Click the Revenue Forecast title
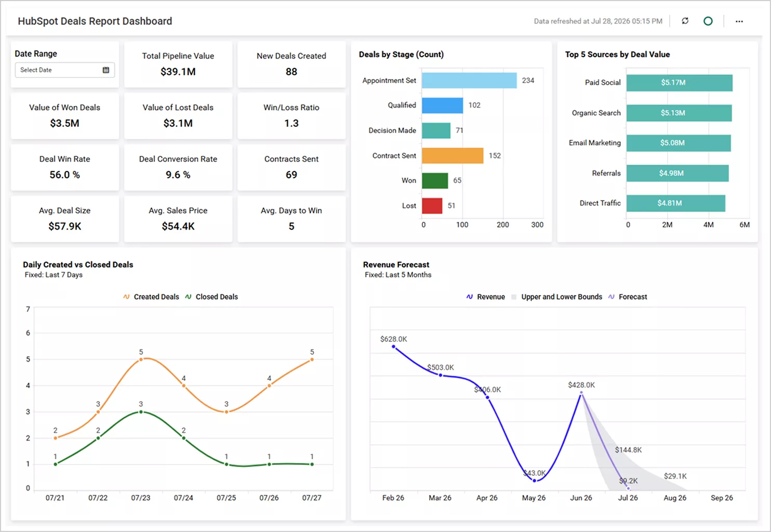This screenshot has width=771, height=532. [x=396, y=264]
